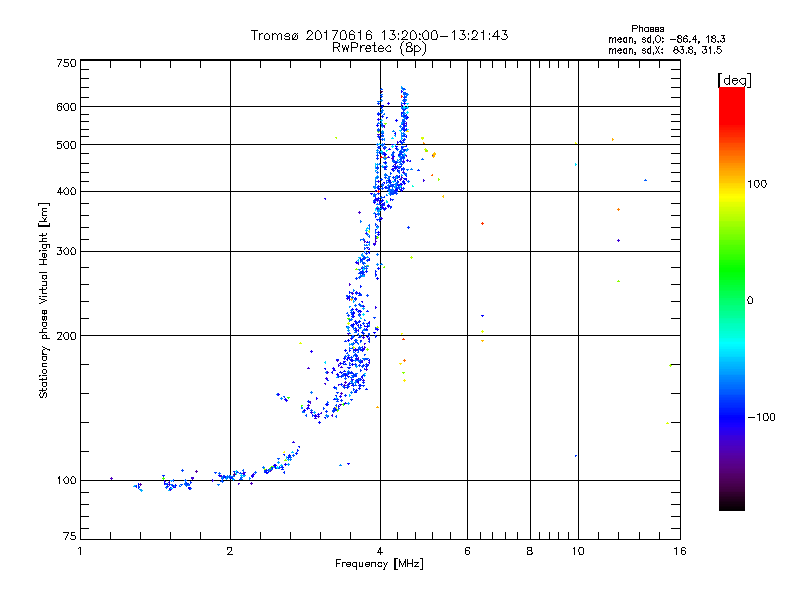
Task: Click the 10 MHz tick label
Action: [x=578, y=551]
